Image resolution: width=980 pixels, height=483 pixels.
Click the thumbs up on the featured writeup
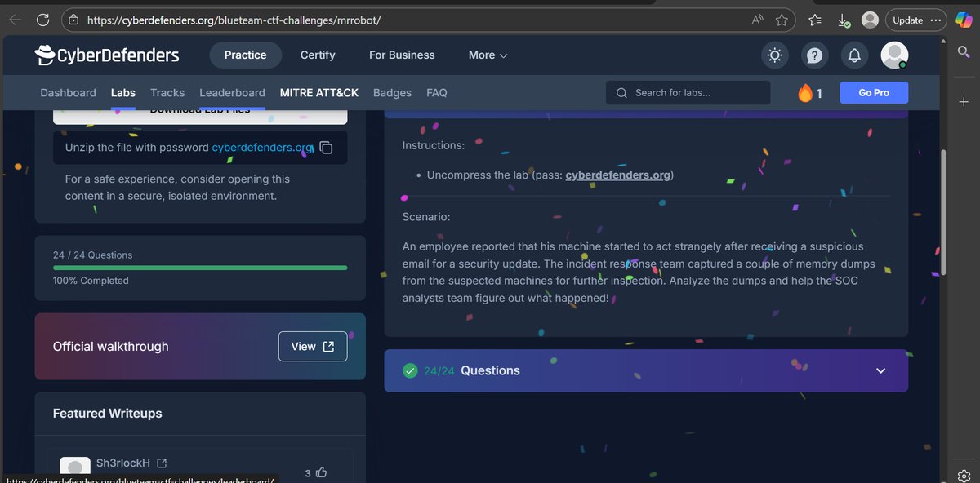320,472
